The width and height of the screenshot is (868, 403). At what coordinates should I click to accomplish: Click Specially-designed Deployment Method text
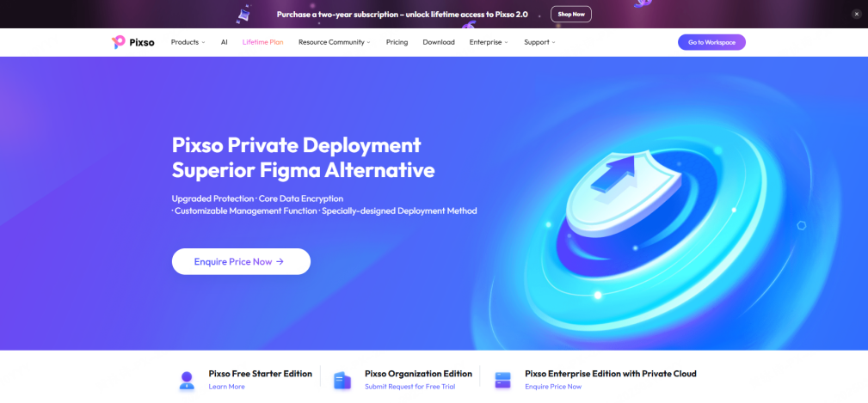(x=399, y=211)
